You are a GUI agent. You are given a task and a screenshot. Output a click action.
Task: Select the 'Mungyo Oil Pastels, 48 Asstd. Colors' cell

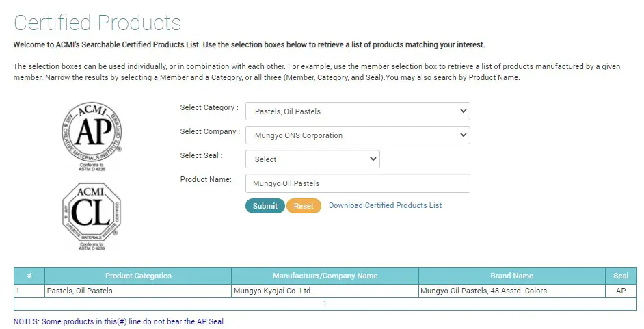(x=512, y=291)
